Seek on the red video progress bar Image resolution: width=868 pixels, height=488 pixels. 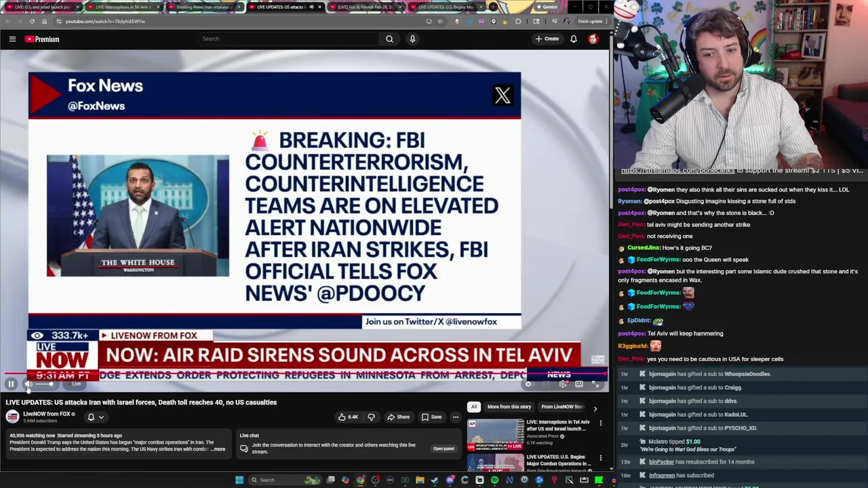[304, 373]
